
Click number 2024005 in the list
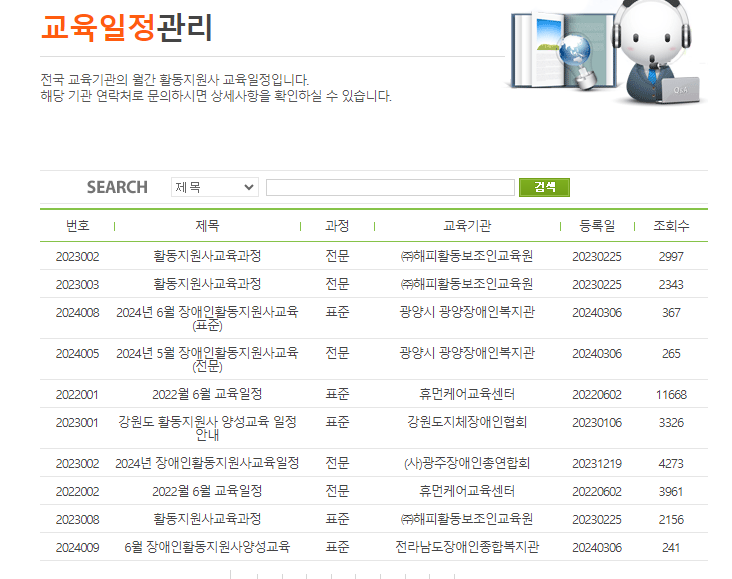(77, 354)
